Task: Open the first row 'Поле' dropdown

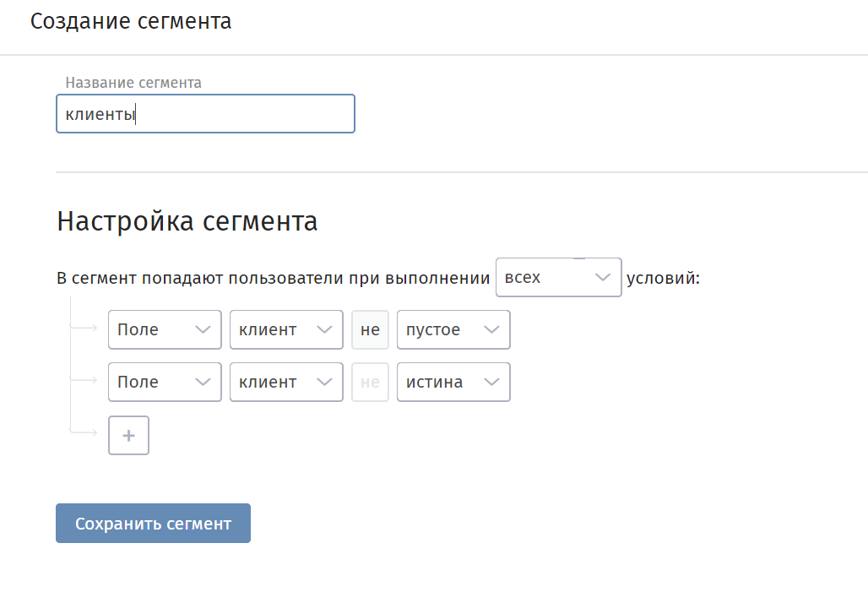Action: point(165,329)
